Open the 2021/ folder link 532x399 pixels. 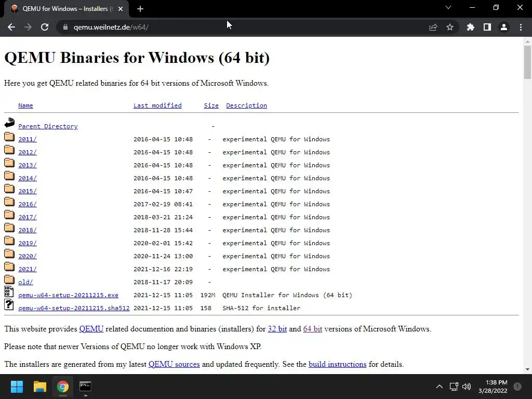point(28,269)
